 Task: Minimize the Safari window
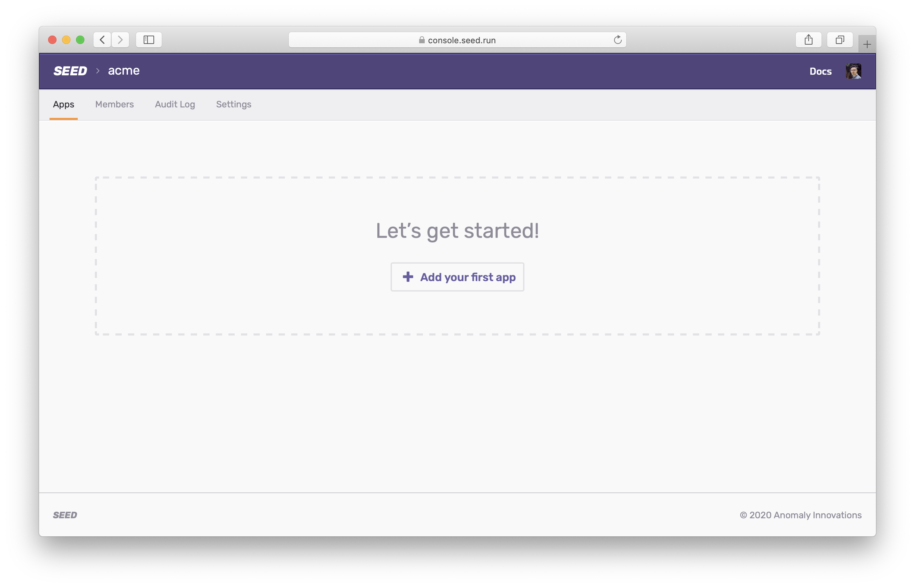click(66, 40)
